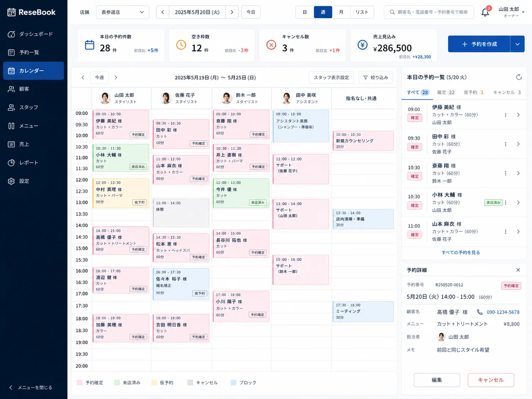The width and height of the screenshot is (532, 399).
Task: Switch calendar to 月 view
Action: 341,12
